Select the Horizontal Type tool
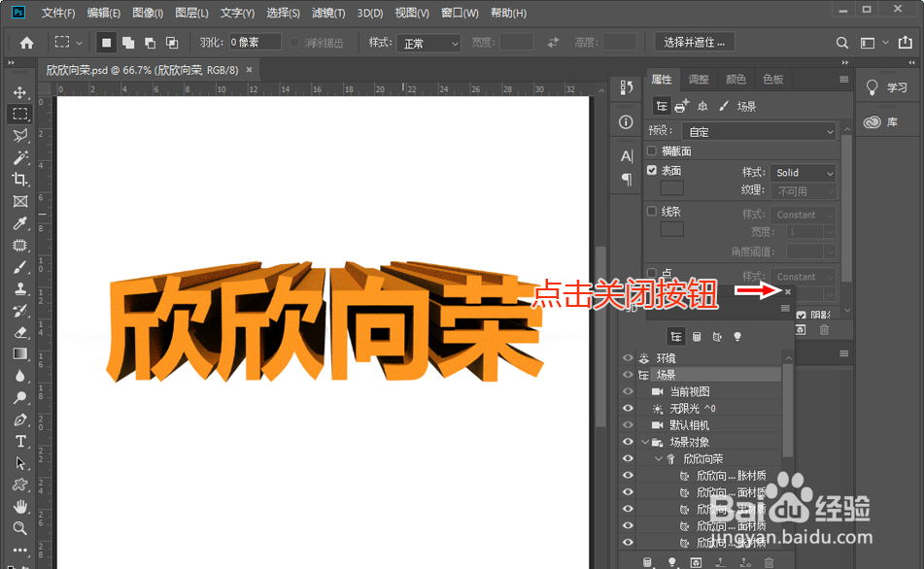 pyautogui.click(x=19, y=441)
